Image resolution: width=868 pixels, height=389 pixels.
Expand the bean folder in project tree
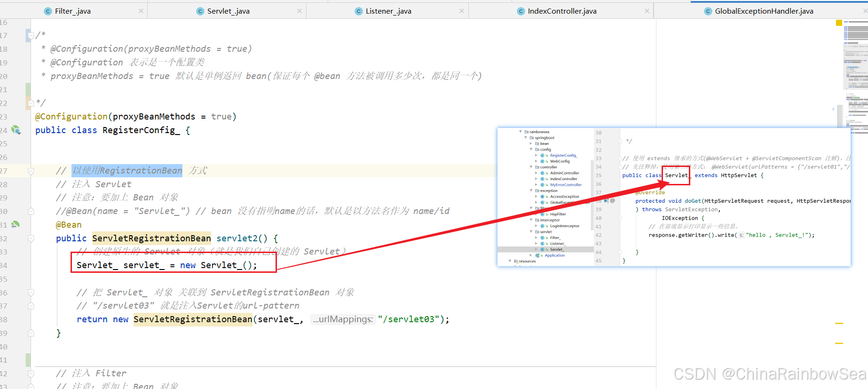point(531,143)
